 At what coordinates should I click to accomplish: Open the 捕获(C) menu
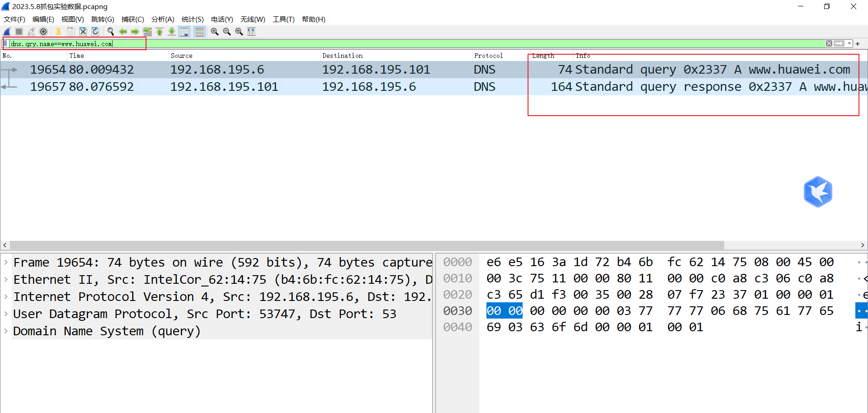[133, 19]
